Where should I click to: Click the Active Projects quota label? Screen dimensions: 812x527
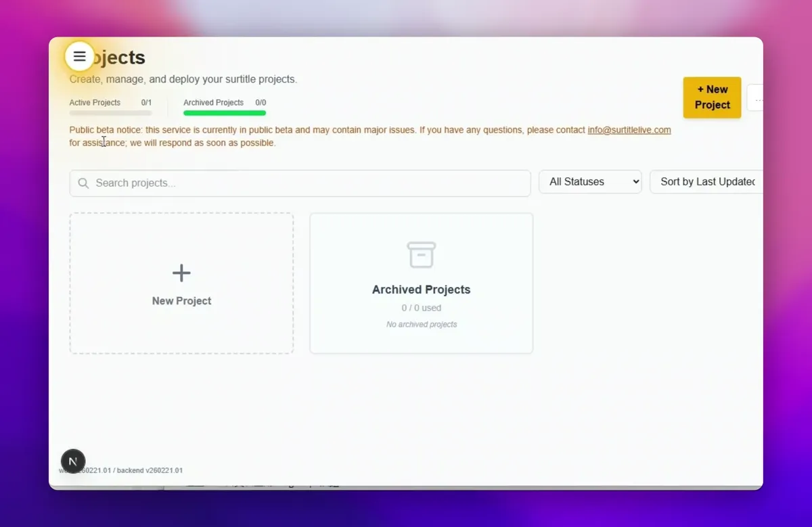coord(95,103)
